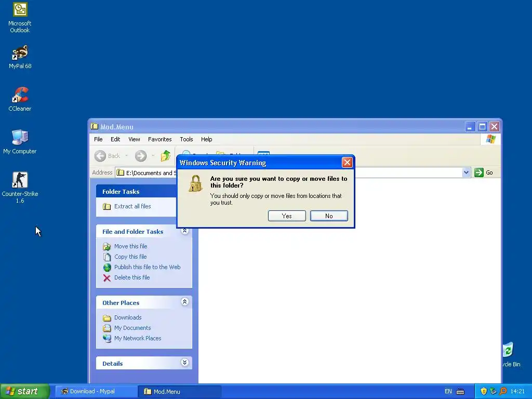Click the EN language indicator
This screenshot has width=532, height=399.
tap(448, 391)
